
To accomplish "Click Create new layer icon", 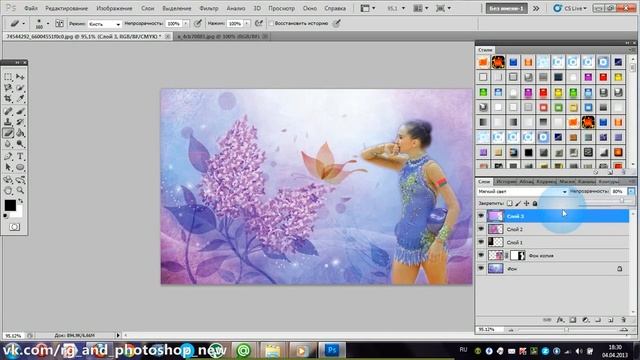I will [x=611, y=320].
